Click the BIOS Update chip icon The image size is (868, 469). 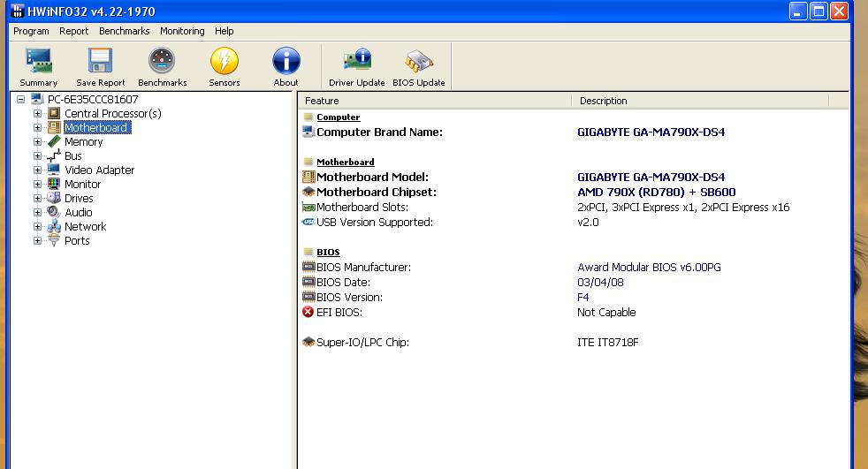click(x=418, y=61)
